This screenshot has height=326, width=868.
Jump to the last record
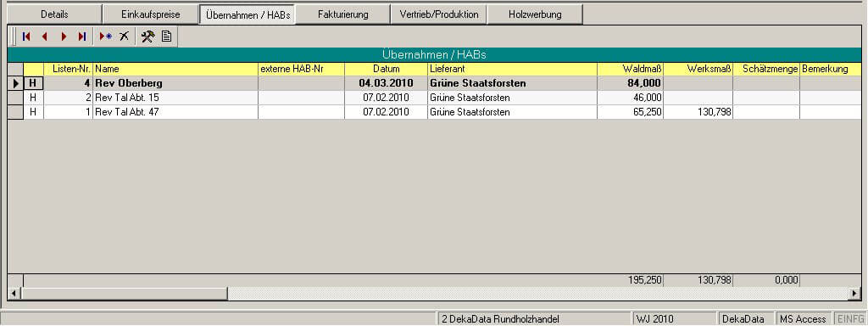point(82,37)
